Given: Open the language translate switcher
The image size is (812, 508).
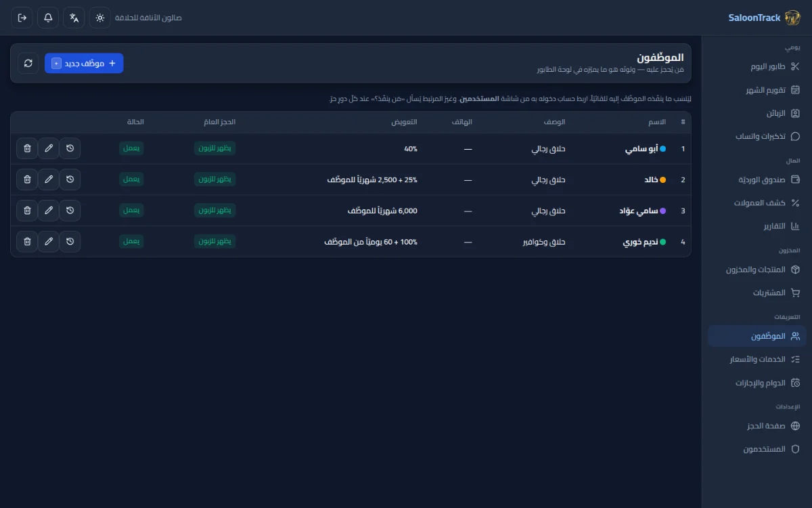Looking at the screenshot, I should click(x=74, y=18).
